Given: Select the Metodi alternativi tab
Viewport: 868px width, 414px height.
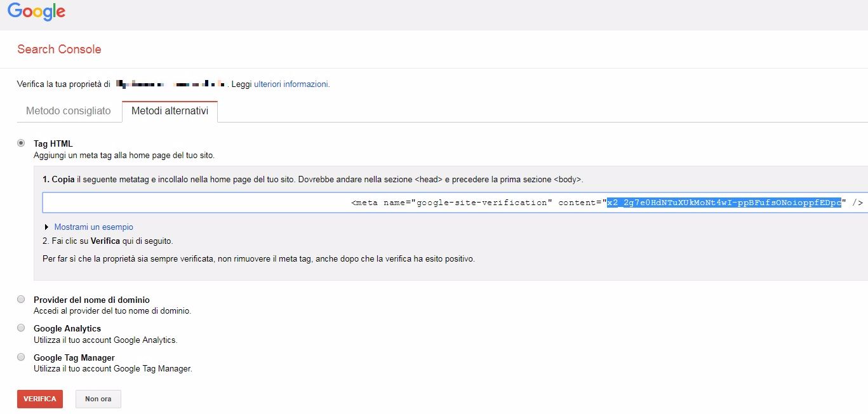Looking at the screenshot, I should point(170,111).
